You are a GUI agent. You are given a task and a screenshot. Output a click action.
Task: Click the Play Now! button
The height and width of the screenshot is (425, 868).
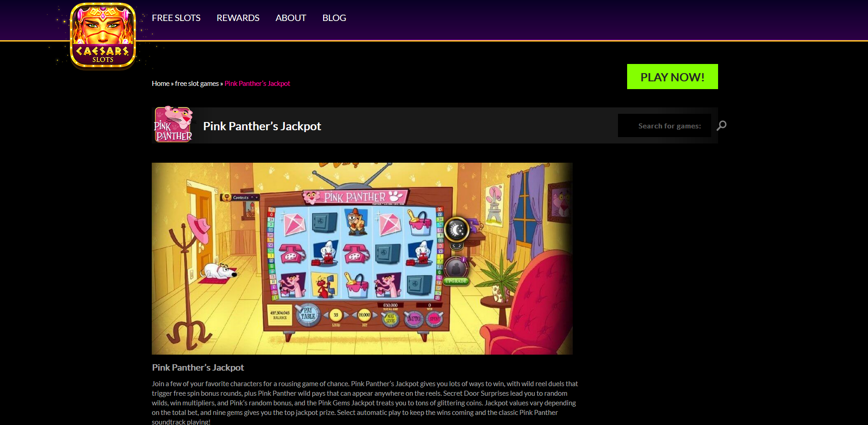(672, 77)
